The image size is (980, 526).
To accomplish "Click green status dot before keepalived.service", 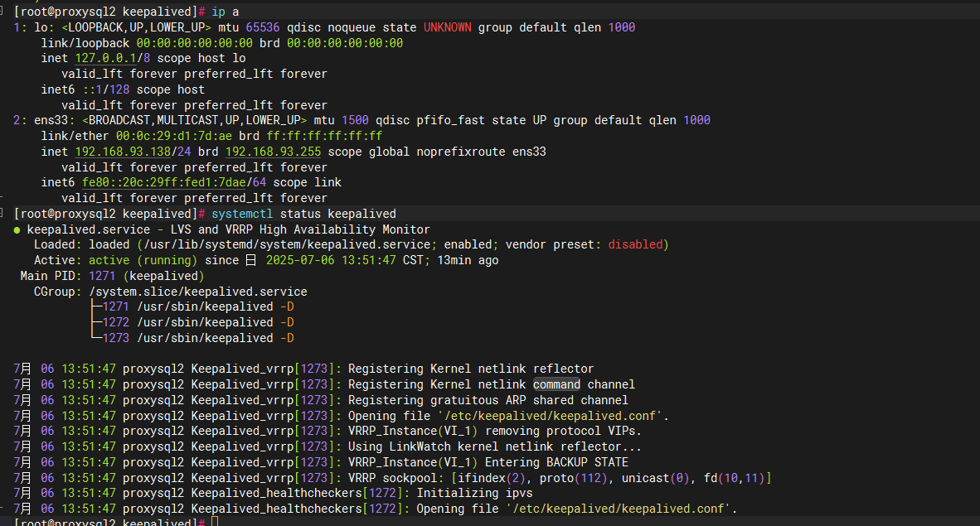I will point(17,230).
